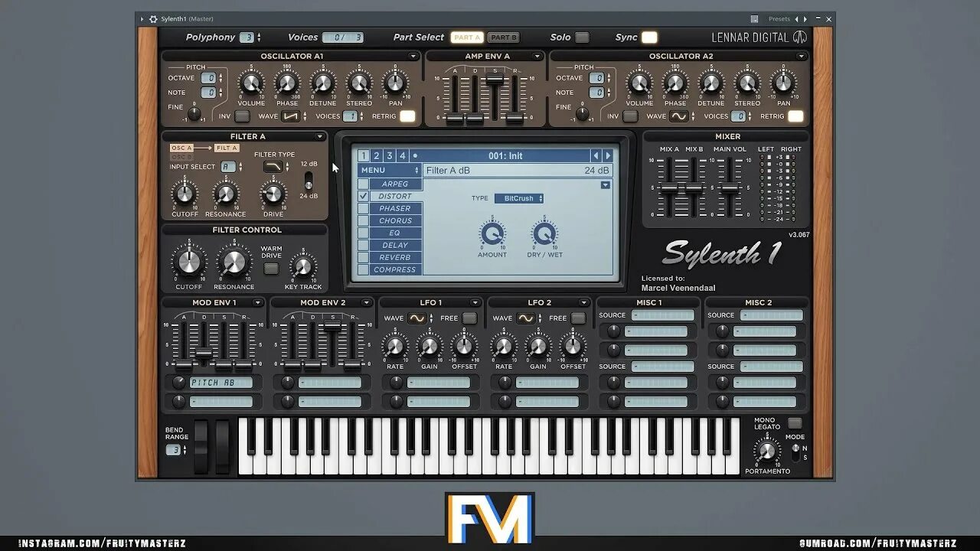Viewport: 980px width, 551px height.
Task: Uncheck the Distort effect checkbox
Action: click(364, 197)
